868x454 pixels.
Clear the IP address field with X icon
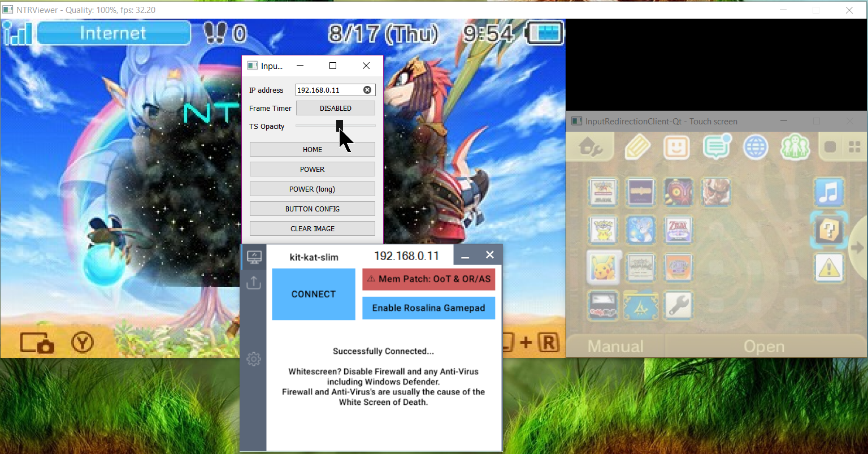(x=367, y=90)
